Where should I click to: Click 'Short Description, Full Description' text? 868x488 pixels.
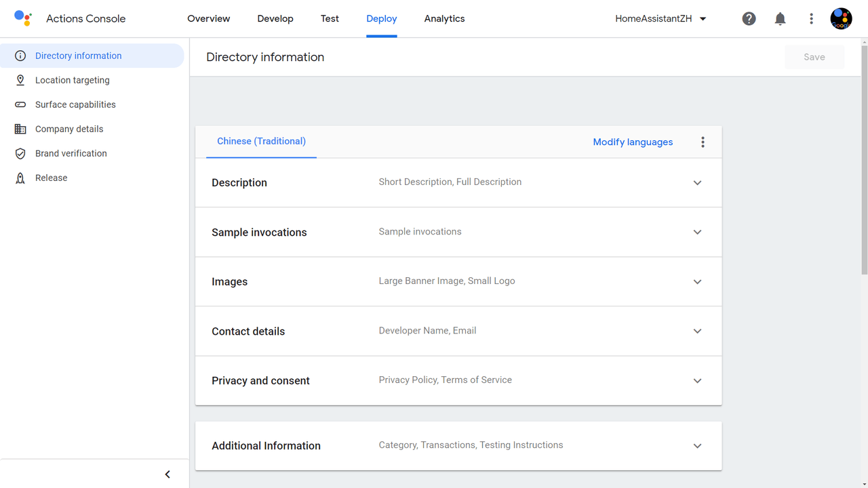[450, 182]
